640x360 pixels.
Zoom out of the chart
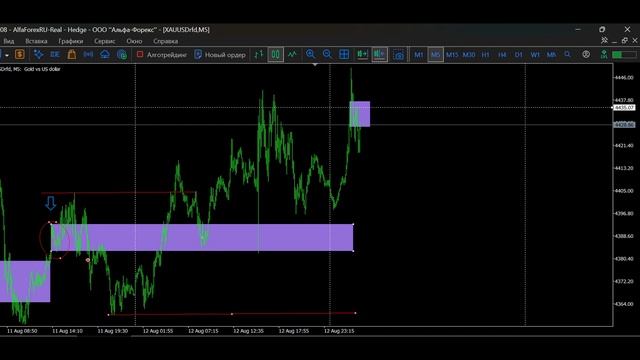pyautogui.click(x=327, y=54)
